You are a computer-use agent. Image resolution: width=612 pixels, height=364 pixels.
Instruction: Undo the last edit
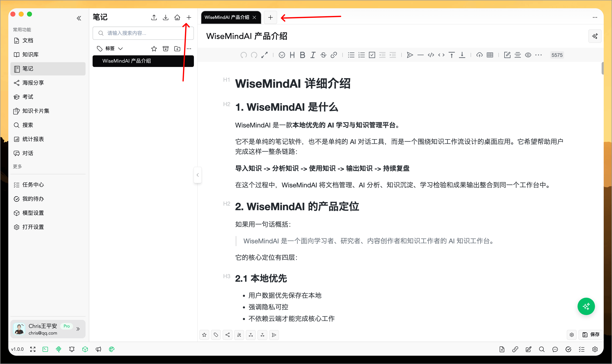243,55
